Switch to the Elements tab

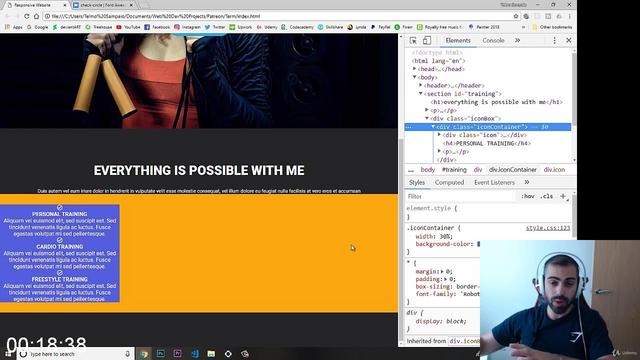point(458,40)
